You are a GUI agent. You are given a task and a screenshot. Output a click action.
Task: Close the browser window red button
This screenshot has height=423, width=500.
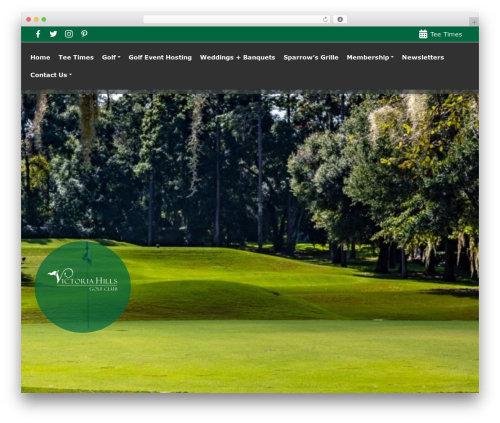pyautogui.click(x=29, y=20)
